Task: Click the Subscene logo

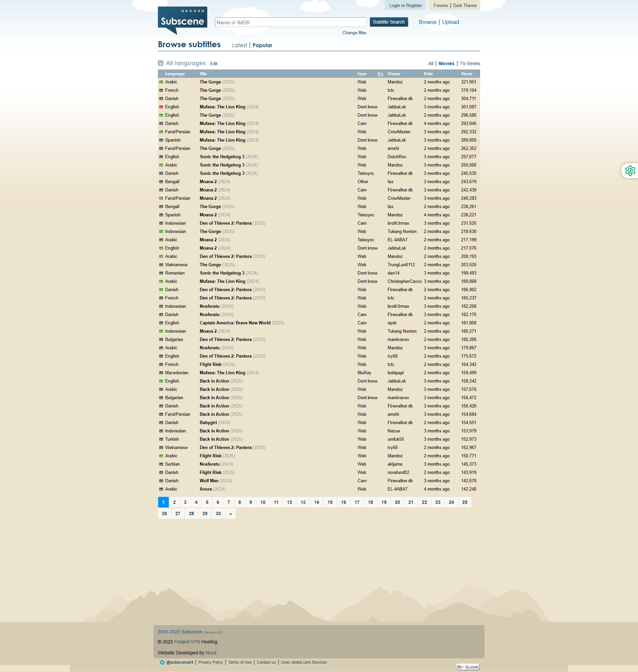Action: (182, 20)
